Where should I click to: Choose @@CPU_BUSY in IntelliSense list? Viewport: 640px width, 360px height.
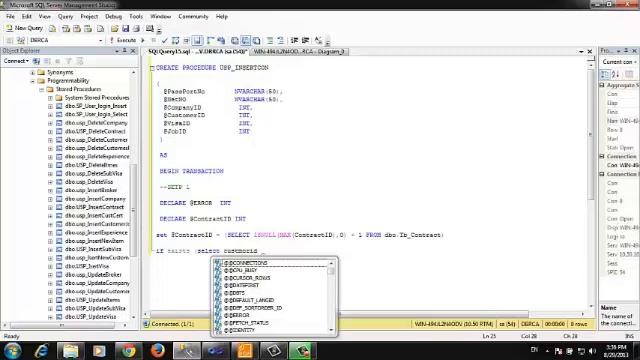pyautogui.click(x=240, y=270)
